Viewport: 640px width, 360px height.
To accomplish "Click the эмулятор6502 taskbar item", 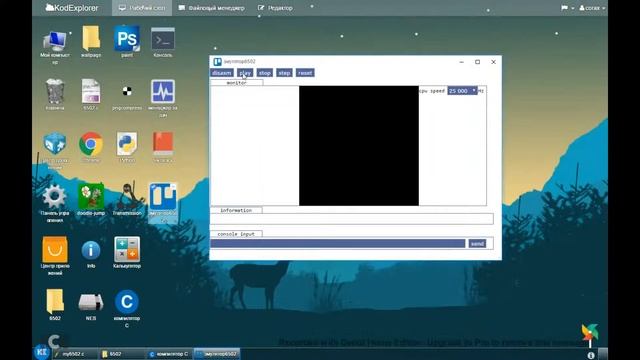I will click(217, 354).
